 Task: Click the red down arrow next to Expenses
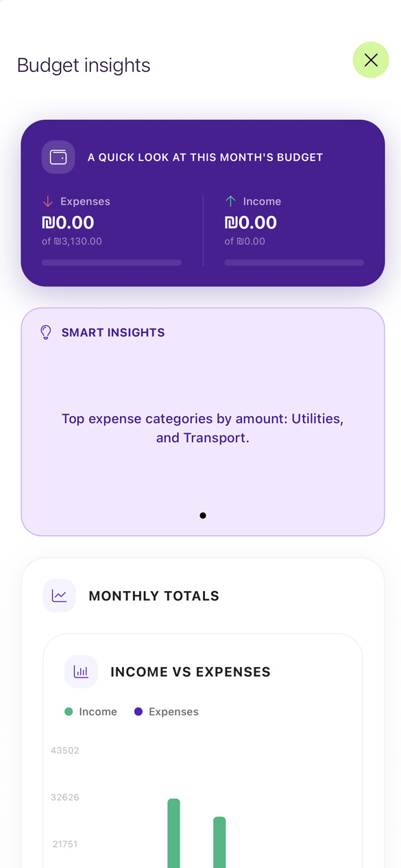pyautogui.click(x=47, y=201)
